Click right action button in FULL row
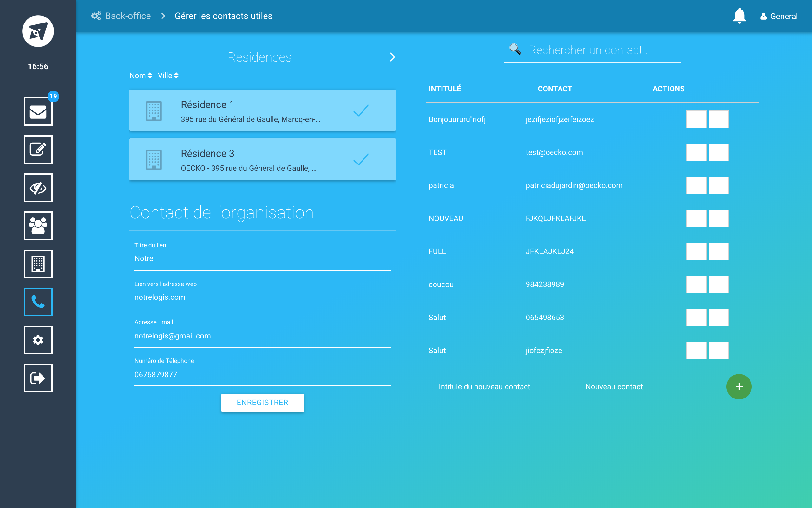The image size is (812, 508). (x=718, y=251)
